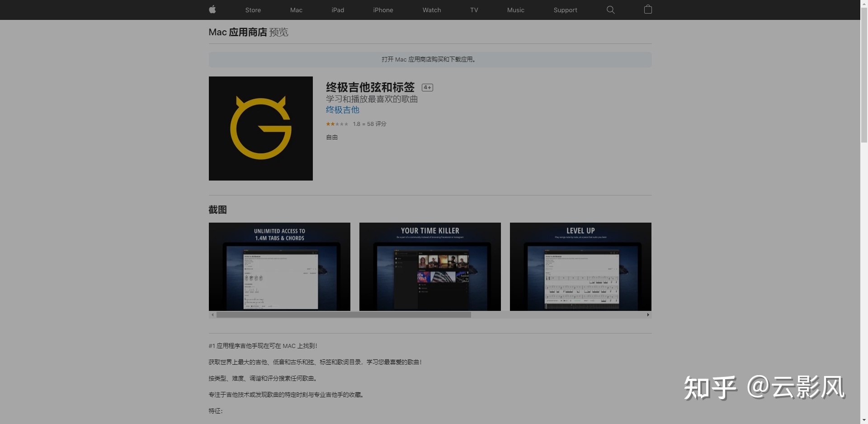868x424 pixels.
Task: Open the shopping bag icon
Action: click(648, 10)
